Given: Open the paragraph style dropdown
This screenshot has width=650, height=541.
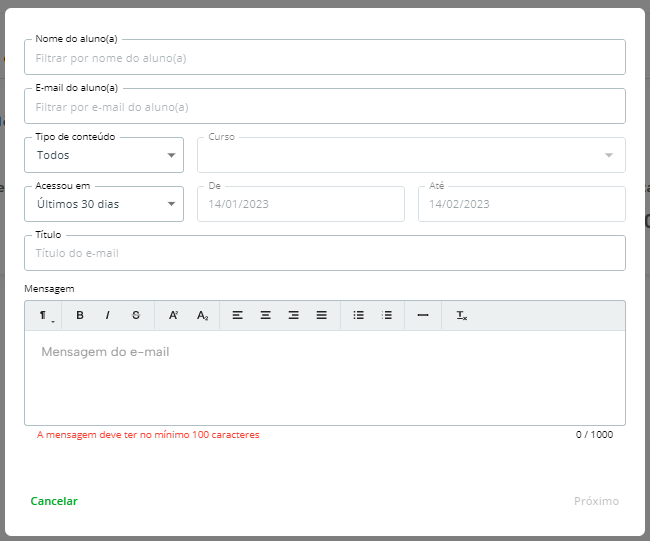Looking at the screenshot, I should coord(45,315).
